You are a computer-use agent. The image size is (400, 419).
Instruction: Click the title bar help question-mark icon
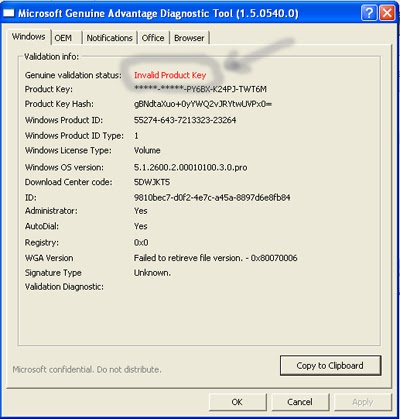coord(369,13)
